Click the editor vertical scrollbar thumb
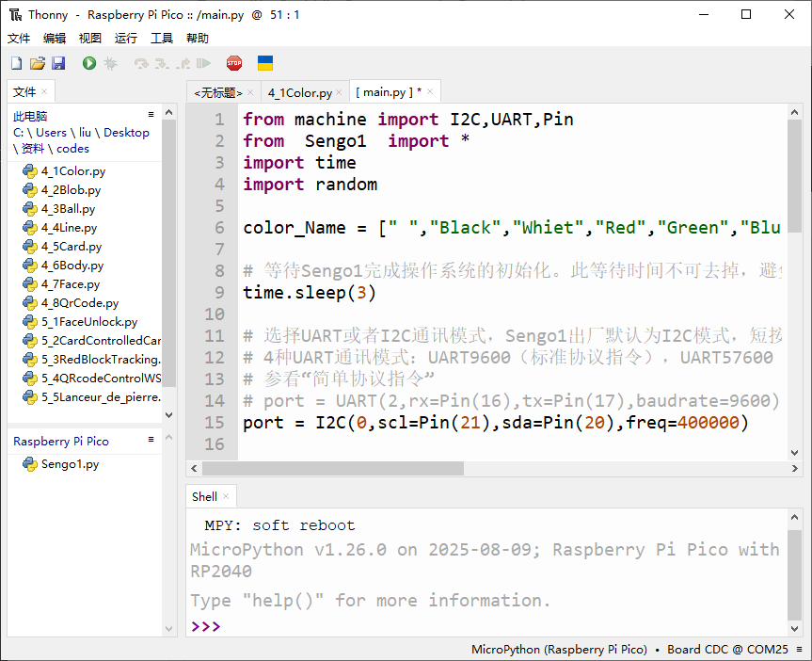Image resolution: width=812 pixels, height=661 pixels. pos(795,176)
